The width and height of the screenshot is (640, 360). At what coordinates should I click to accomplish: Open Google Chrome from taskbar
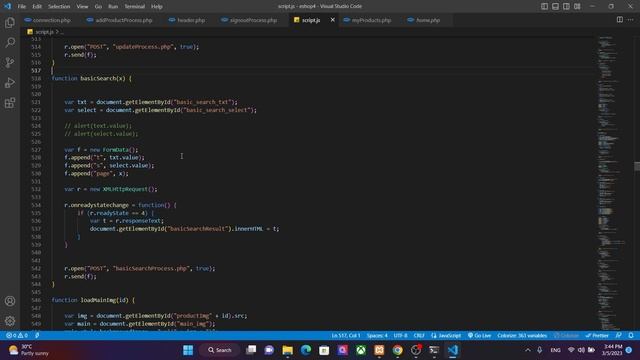(398, 350)
